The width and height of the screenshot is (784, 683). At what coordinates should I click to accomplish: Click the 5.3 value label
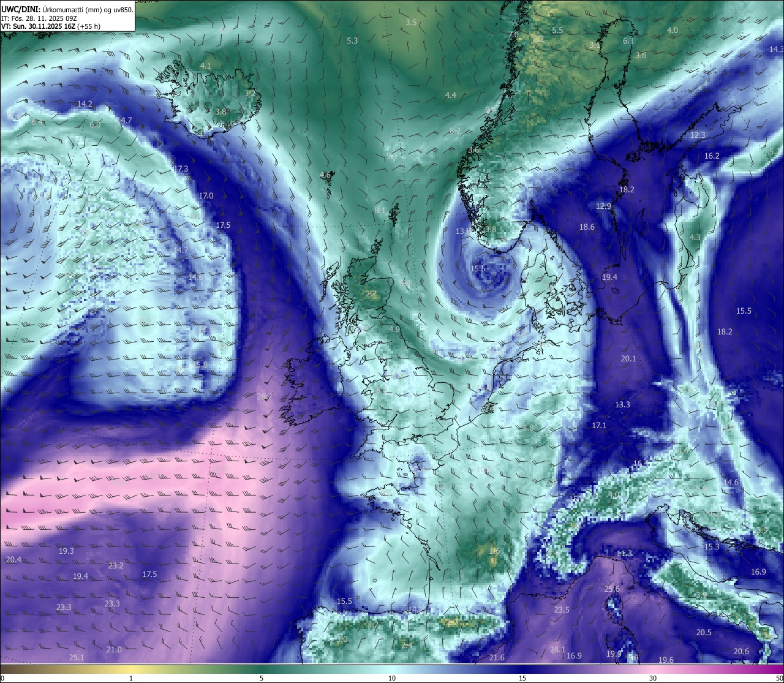coord(352,41)
